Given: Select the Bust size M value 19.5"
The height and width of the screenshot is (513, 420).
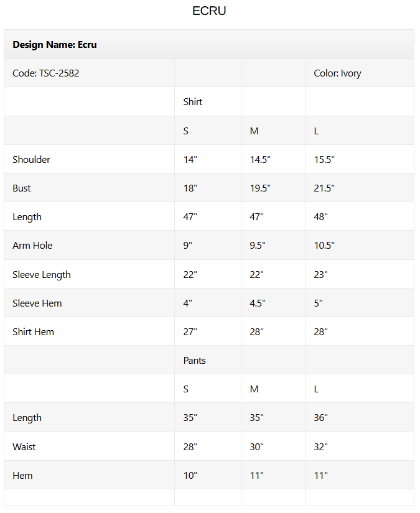Looking at the screenshot, I should (x=260, y=188).
